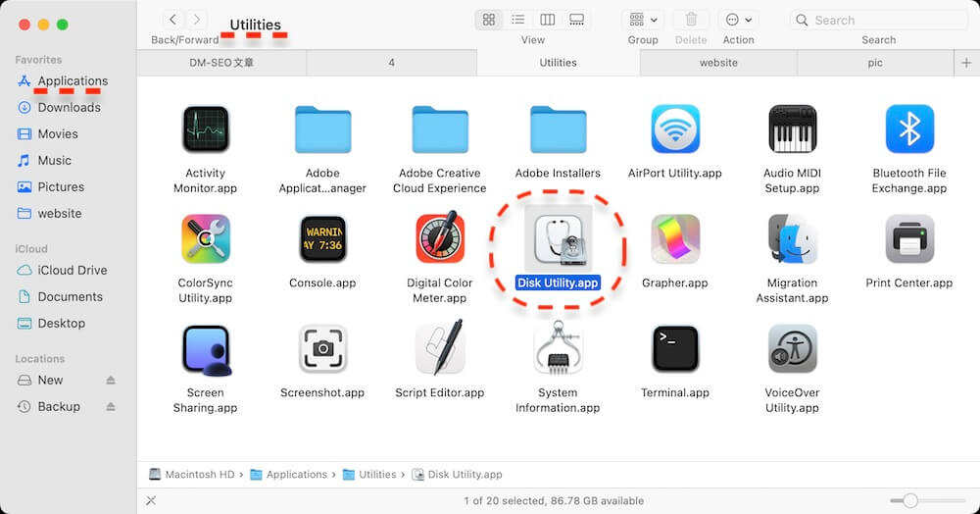
Task: Eject the Backup volume
Action: tap(111, 406)
